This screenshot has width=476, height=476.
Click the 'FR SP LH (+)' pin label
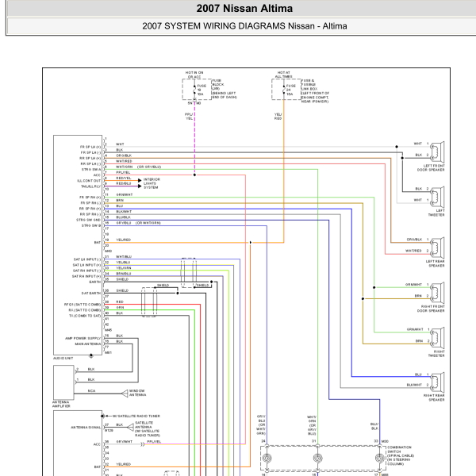90,147
